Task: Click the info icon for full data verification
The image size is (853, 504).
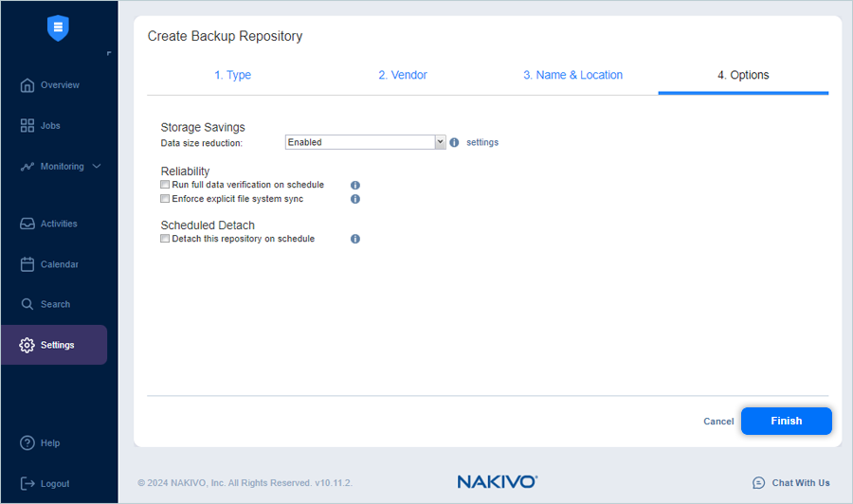Action: tap(355, 186)
